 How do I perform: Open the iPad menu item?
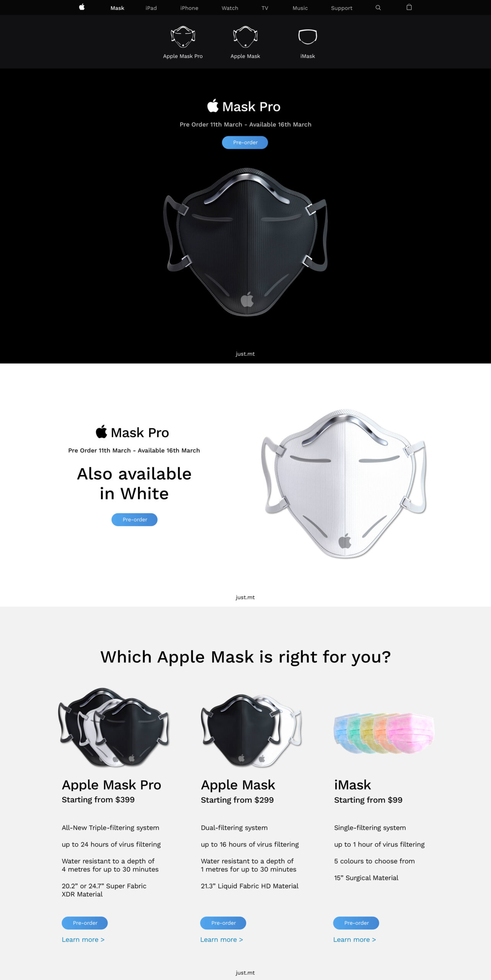point(151,8)
